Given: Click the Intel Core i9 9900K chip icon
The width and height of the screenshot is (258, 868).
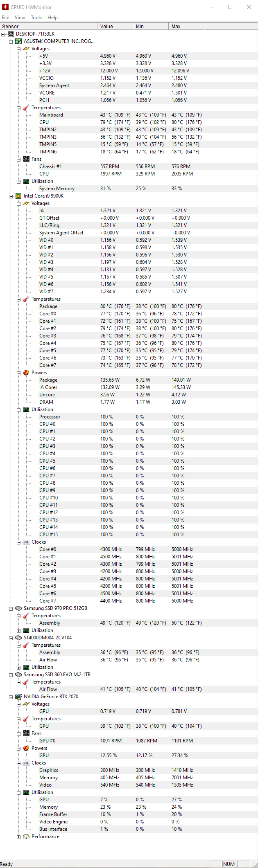Looking at the screenshot, I should pos(18,196).
